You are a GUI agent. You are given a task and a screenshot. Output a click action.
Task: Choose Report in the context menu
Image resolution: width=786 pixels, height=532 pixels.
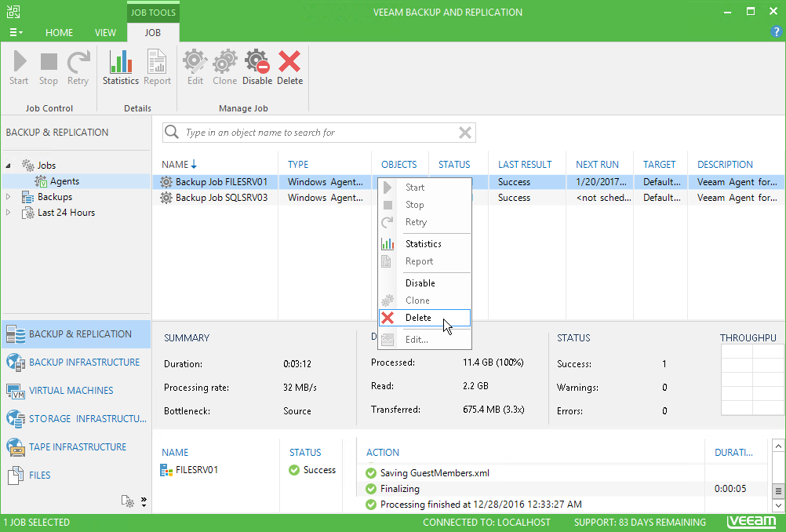coord(424,261)
